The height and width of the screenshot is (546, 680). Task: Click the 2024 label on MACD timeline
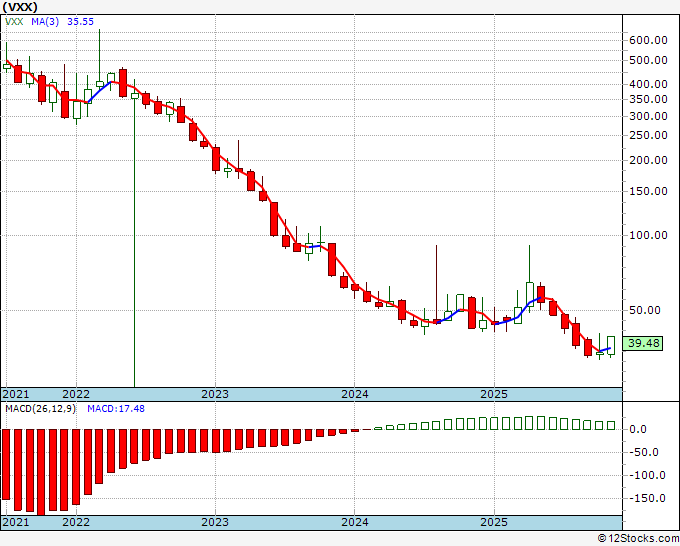pos(355,522)
